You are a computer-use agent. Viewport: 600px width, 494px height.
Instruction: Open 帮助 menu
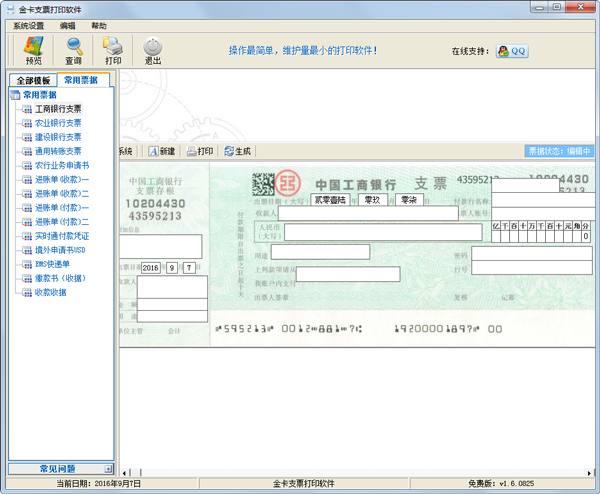click(99, 26)
